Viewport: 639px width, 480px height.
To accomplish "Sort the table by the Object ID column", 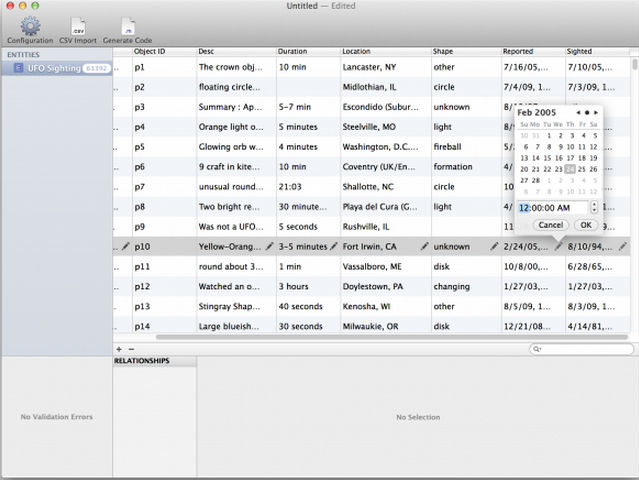I will 164,51.
